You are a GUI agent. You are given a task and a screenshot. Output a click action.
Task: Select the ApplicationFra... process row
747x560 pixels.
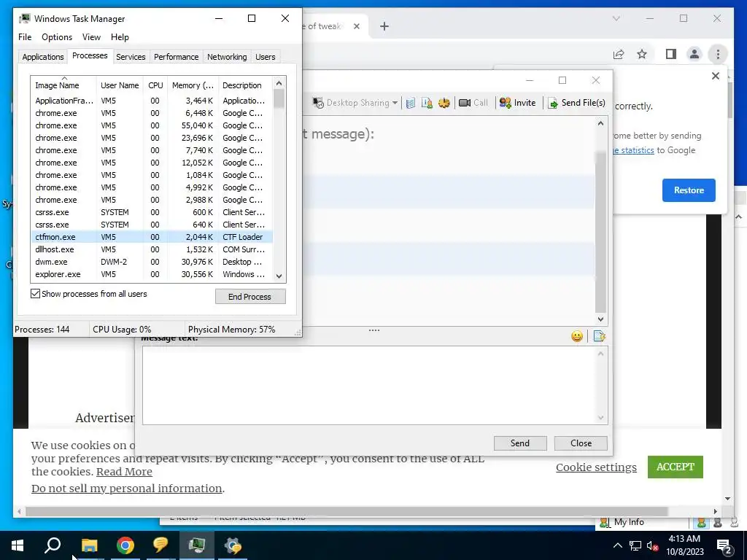click(152, 101)
